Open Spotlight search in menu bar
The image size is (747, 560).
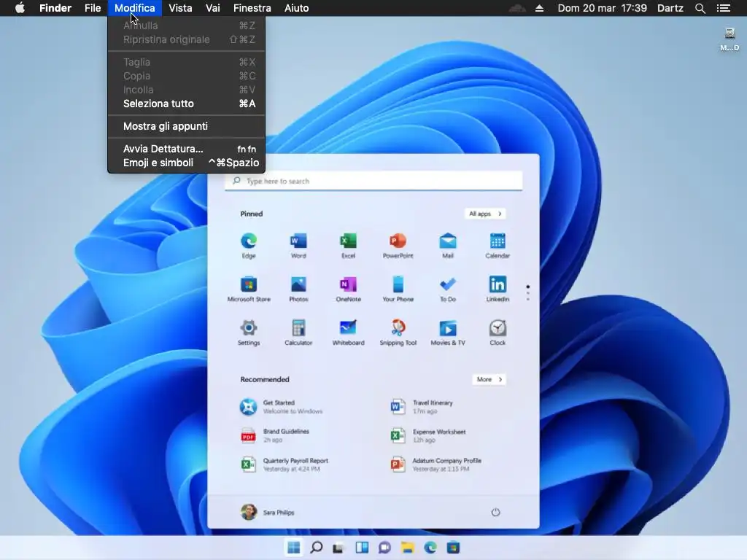[700, 8]
